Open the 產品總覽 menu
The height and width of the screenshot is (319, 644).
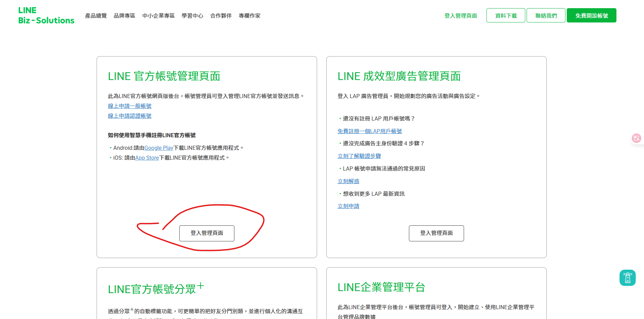(96, 16)
